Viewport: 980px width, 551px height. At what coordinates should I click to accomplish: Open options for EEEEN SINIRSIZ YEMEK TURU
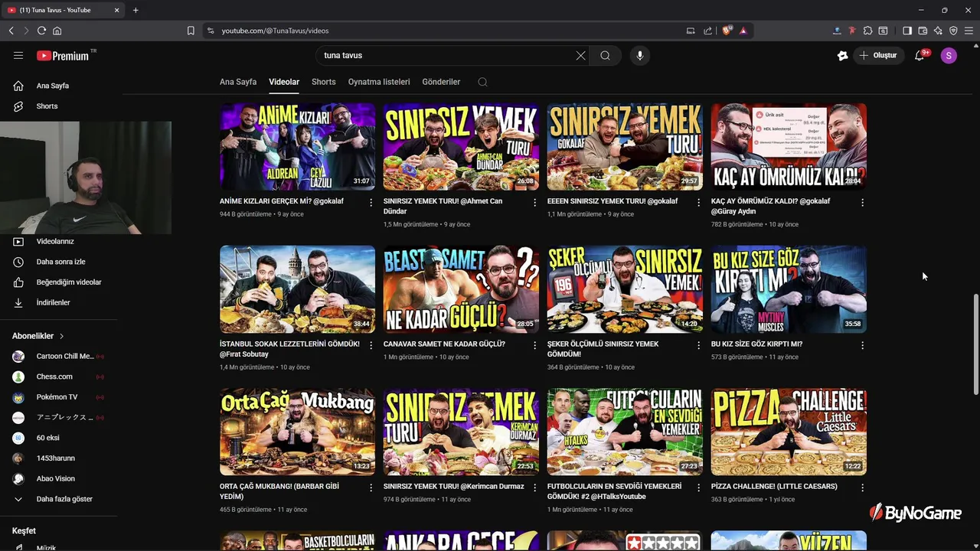[698, 203]
